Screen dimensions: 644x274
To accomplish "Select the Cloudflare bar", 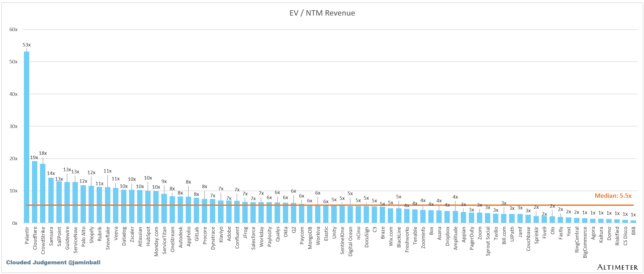I will (x=35, y=192).
